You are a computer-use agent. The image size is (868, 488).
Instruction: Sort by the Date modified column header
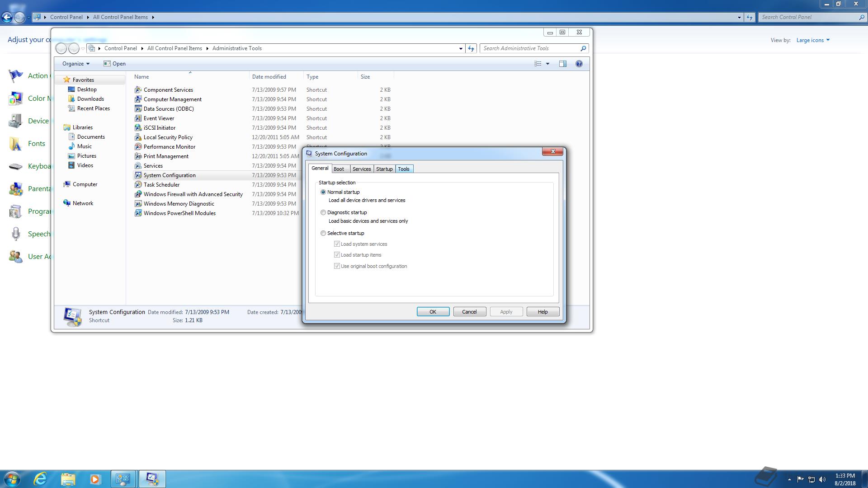(276, 77)
